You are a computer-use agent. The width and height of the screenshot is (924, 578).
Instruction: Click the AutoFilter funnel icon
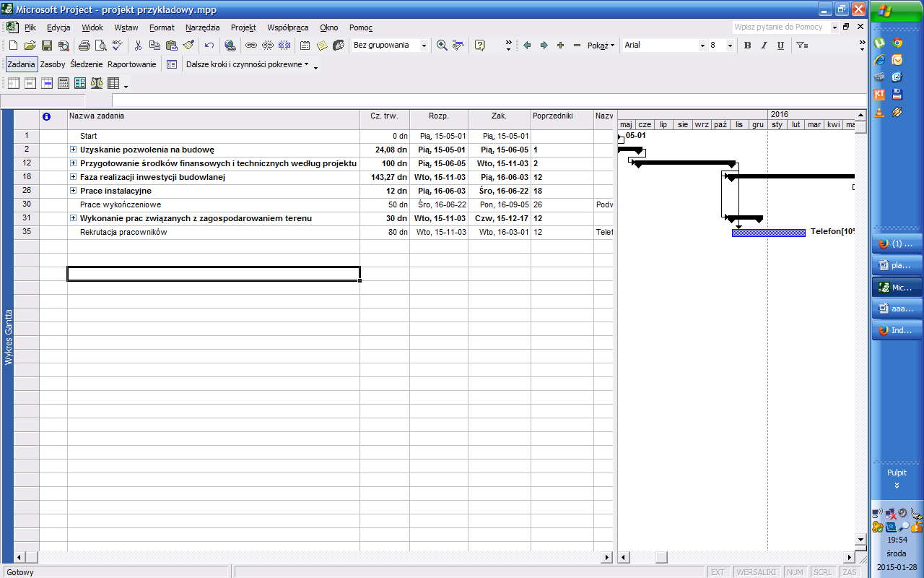[802, 46]
